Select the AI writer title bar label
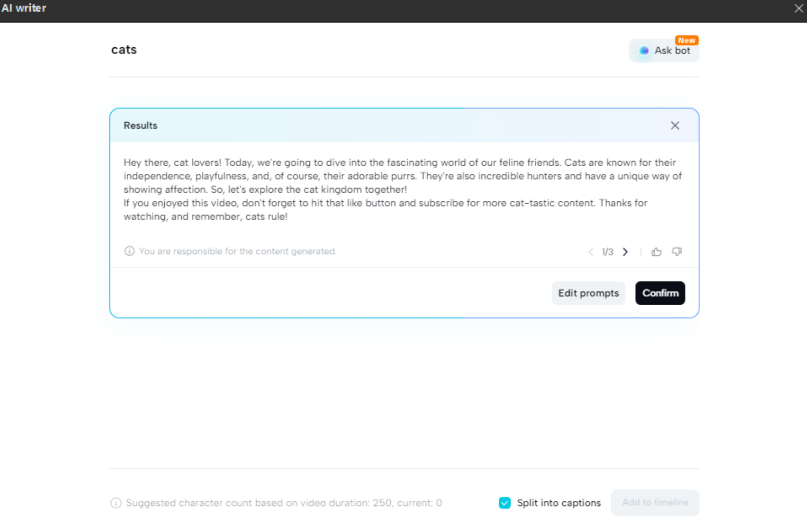The width and height of the screenshot is (807, 532). (x=24, y=8)
